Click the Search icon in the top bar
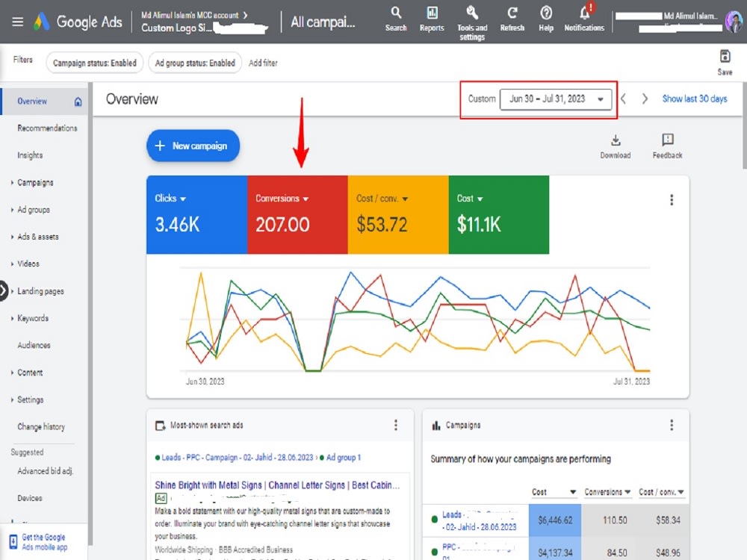The height and width of the screenshot is (560, 747). (396, 15)
